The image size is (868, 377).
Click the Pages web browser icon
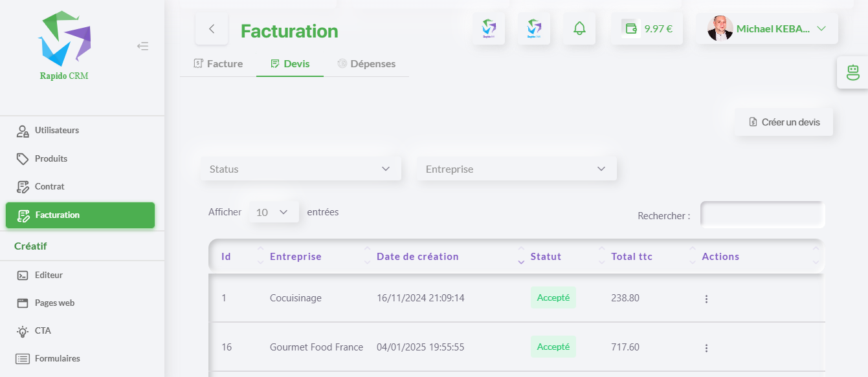(23, 303)
